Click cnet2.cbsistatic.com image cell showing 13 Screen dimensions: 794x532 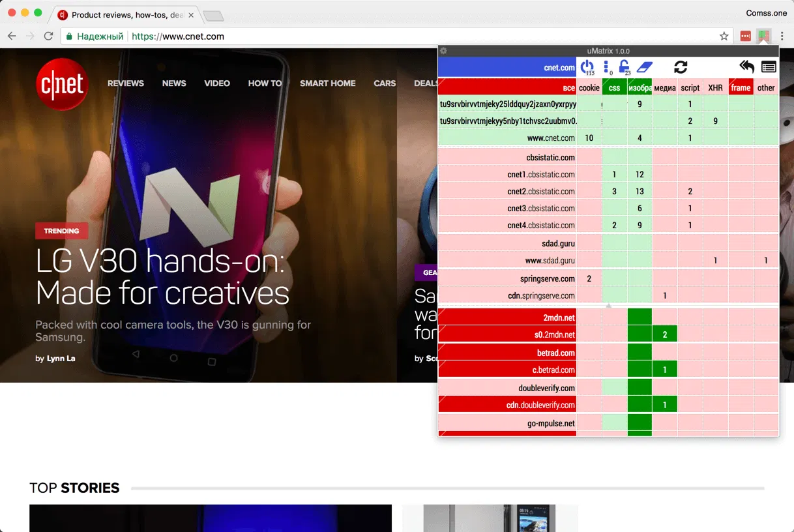640,191
